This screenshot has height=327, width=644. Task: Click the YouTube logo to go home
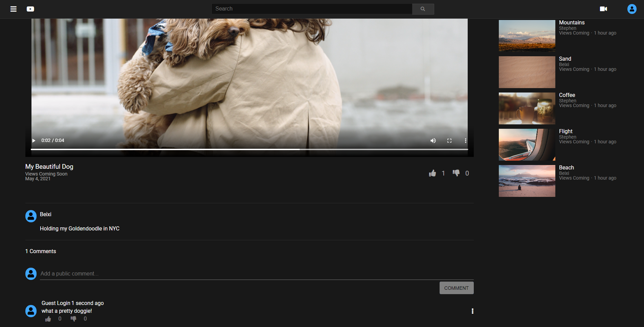[30, 9]
